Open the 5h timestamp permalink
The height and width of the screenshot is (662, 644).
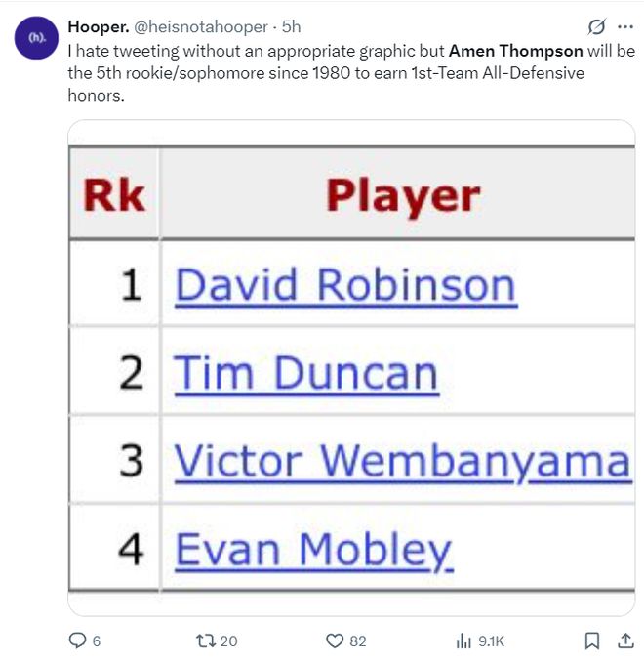291,26
